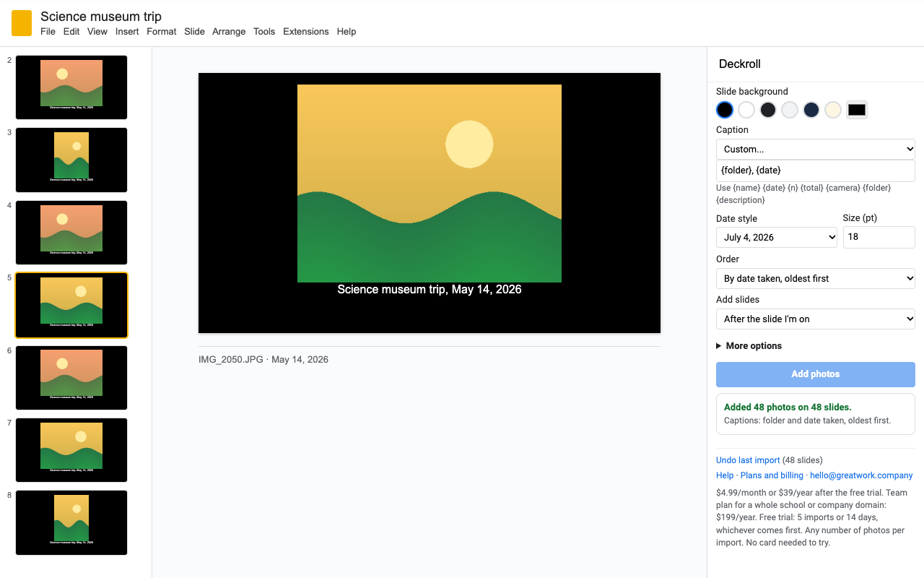Select slide 8 thumbnail
Viewport: 924px width, 578px height.
point(71,523)
